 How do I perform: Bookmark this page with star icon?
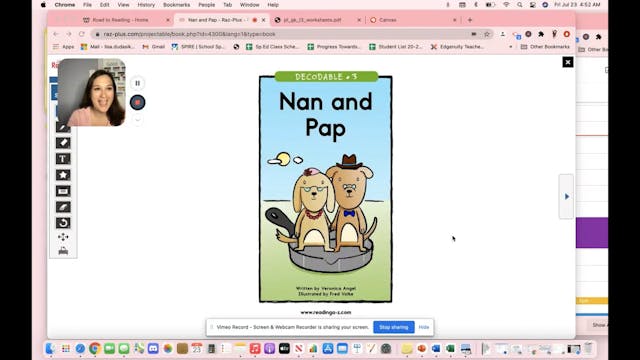tap(487, 34)
